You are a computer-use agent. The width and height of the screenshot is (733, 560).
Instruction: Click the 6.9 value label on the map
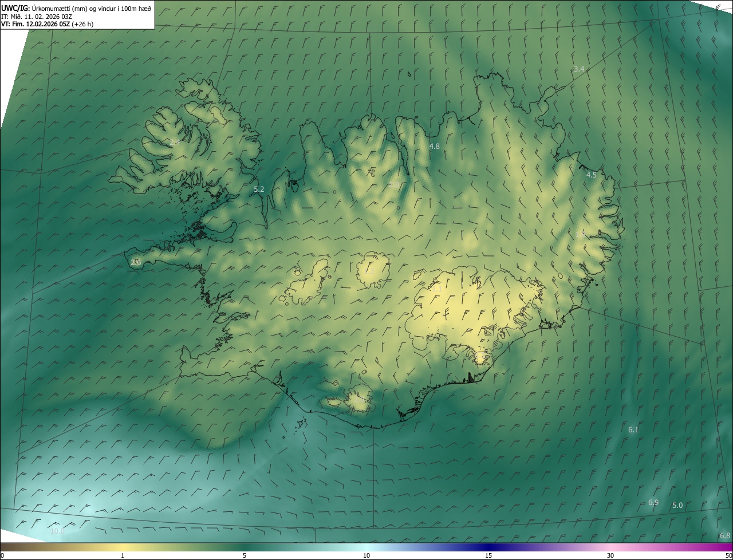(x=653, y=502)
